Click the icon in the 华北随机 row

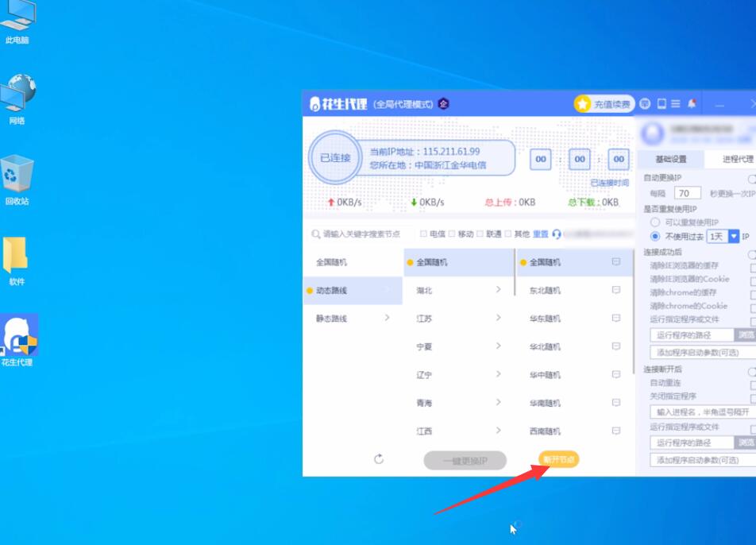[615, 346]
